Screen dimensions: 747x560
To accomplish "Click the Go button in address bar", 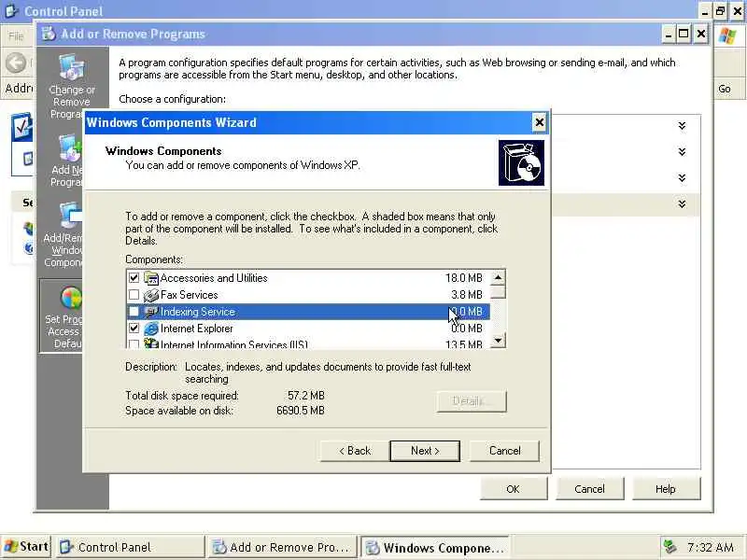I will pos(725,89).
